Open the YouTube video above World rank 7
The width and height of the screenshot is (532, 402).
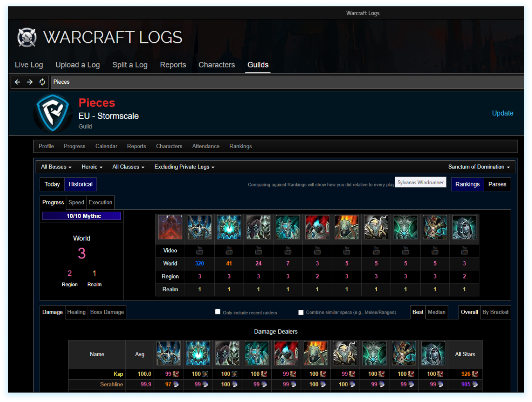point(288,250)
